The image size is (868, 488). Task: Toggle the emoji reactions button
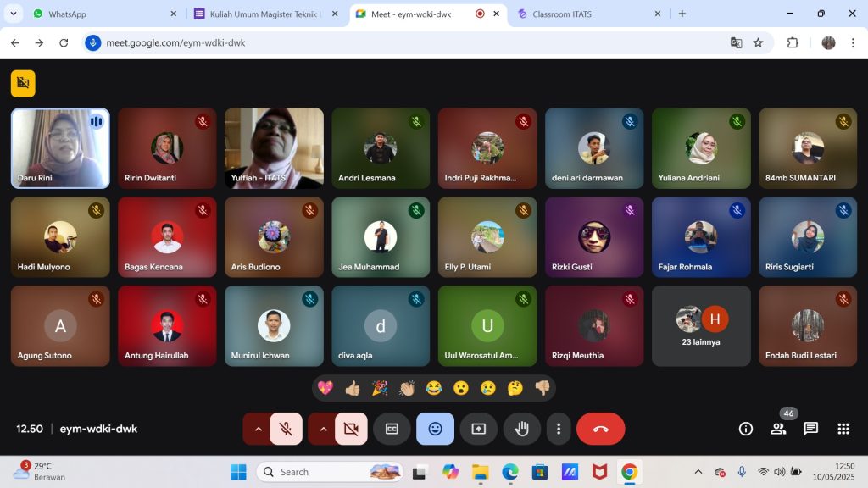[x=435, y=429]
